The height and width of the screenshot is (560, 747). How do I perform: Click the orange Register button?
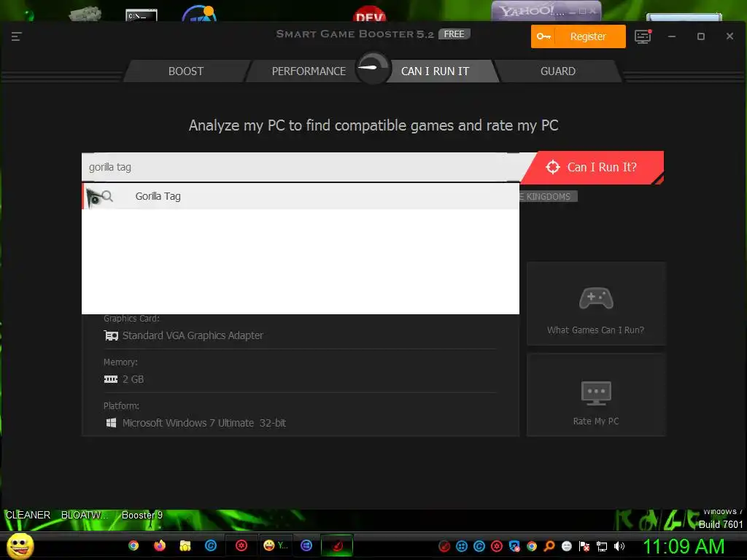[x=578, y=36]
